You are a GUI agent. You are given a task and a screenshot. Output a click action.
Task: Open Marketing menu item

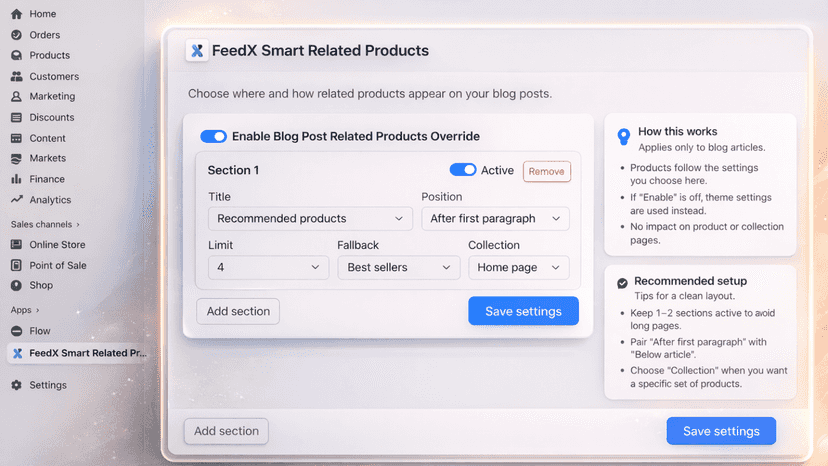click(52, 96)
